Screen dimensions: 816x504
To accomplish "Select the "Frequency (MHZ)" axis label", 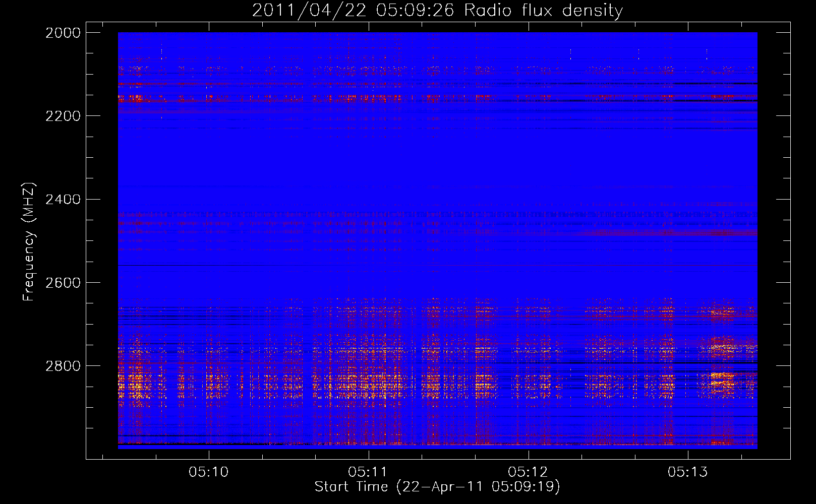I will pyautogui.click(x=29, y=242).
